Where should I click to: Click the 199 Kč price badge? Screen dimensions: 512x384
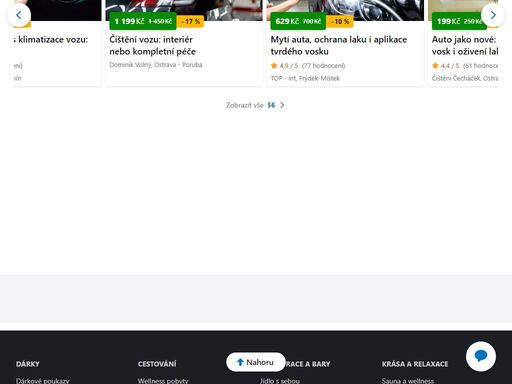(459, 21)
